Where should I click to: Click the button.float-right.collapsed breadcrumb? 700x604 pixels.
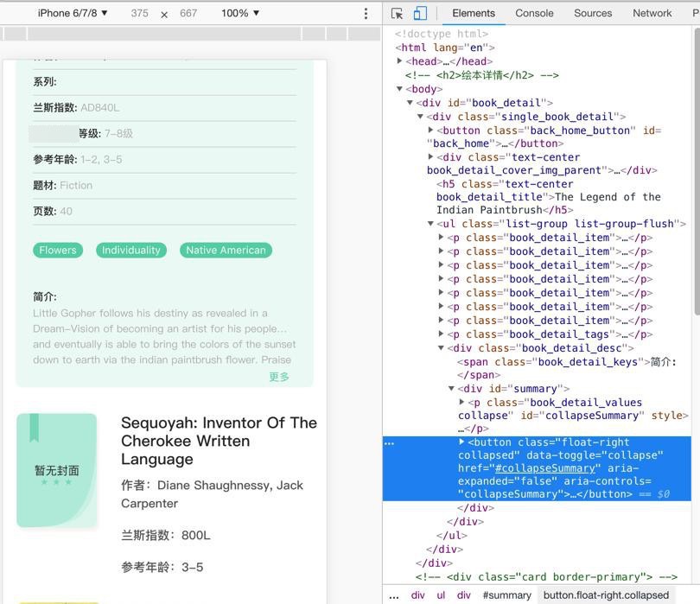point(606,595)
